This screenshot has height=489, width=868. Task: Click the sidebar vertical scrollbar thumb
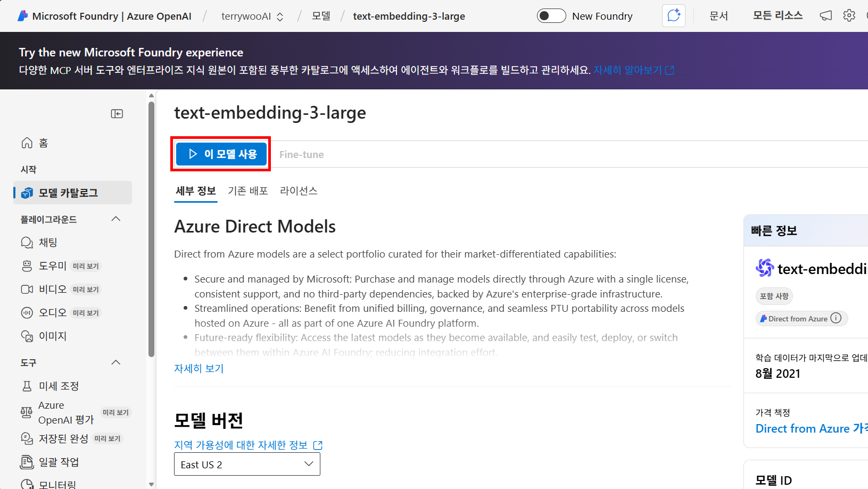coord(152,229)
